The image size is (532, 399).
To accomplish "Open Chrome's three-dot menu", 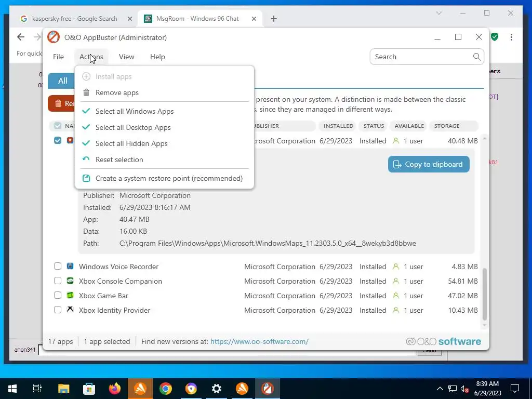I will [511, 37].
